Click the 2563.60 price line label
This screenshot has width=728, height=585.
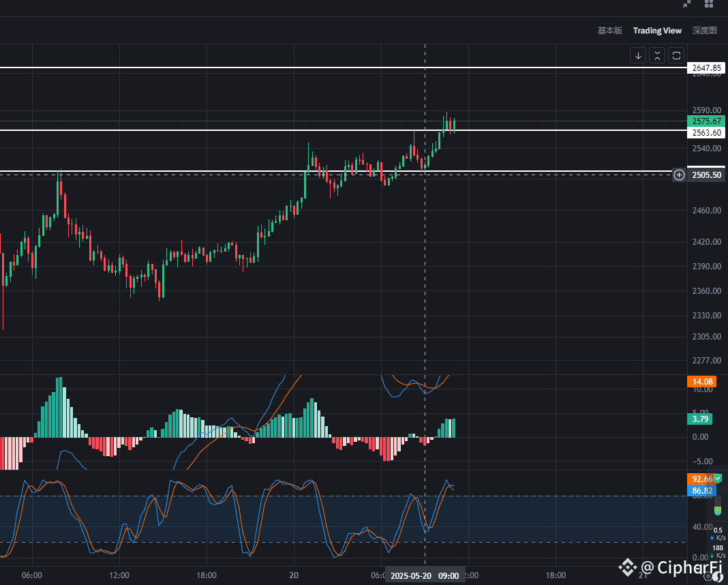click(x=706, y=133)
